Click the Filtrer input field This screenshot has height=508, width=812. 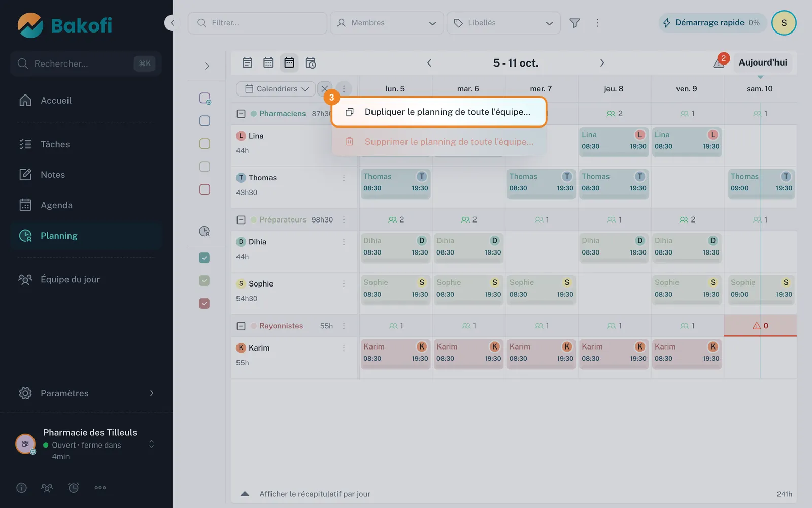[x=257, y=23]
